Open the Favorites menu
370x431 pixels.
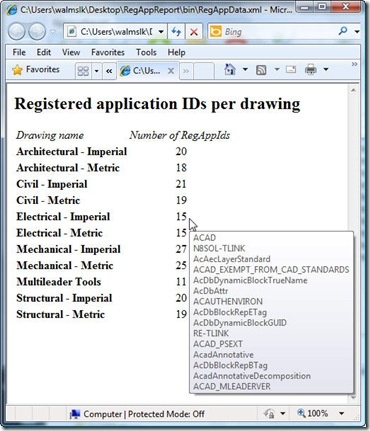click(108, 52)
